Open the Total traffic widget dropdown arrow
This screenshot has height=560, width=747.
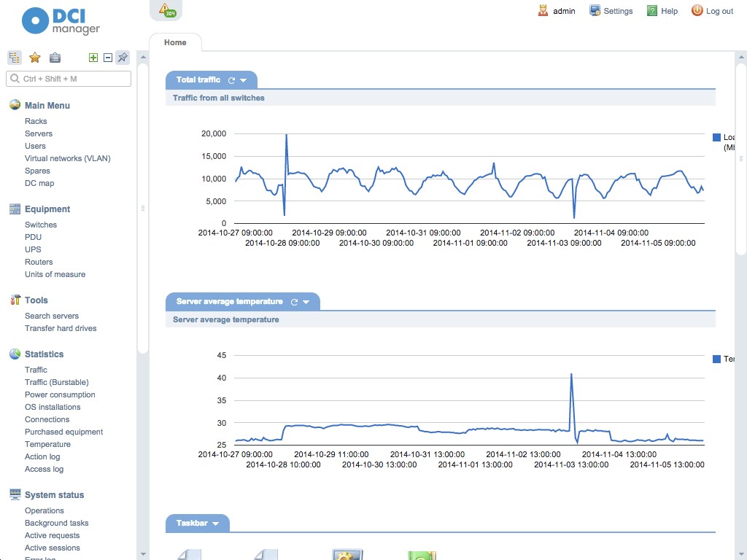tap(244, 80)
